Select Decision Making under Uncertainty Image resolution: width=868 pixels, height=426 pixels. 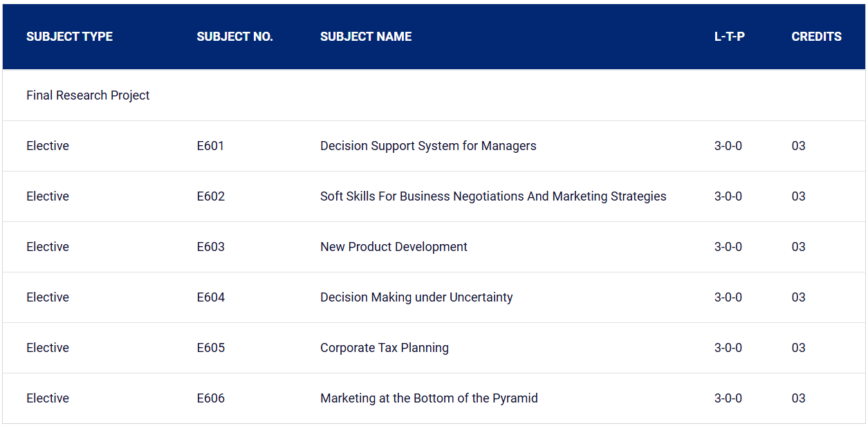[416, 297]
